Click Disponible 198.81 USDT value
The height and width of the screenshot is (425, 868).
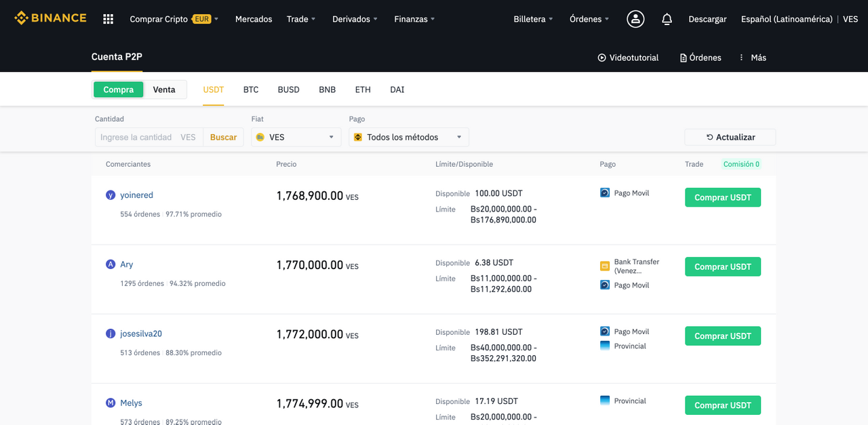pyautogui.click(x=498, y=331)
